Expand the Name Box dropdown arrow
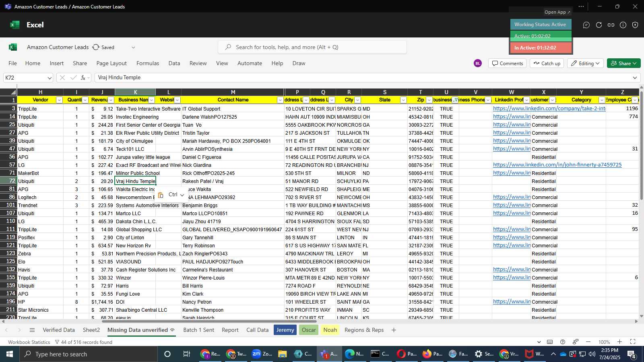This screenshot has width=644, height=362. [50, 78]
